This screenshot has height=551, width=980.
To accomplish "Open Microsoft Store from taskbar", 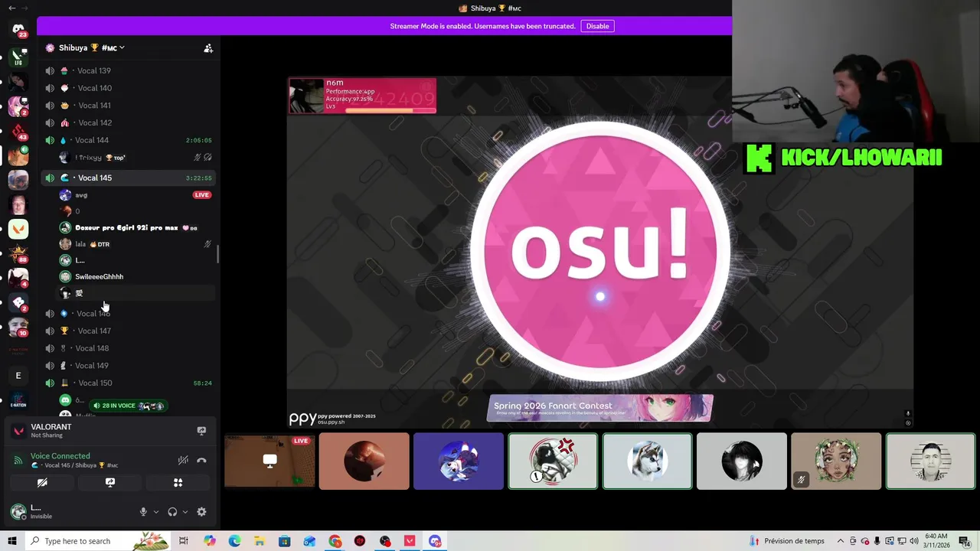I will click(x=284, y=541).
